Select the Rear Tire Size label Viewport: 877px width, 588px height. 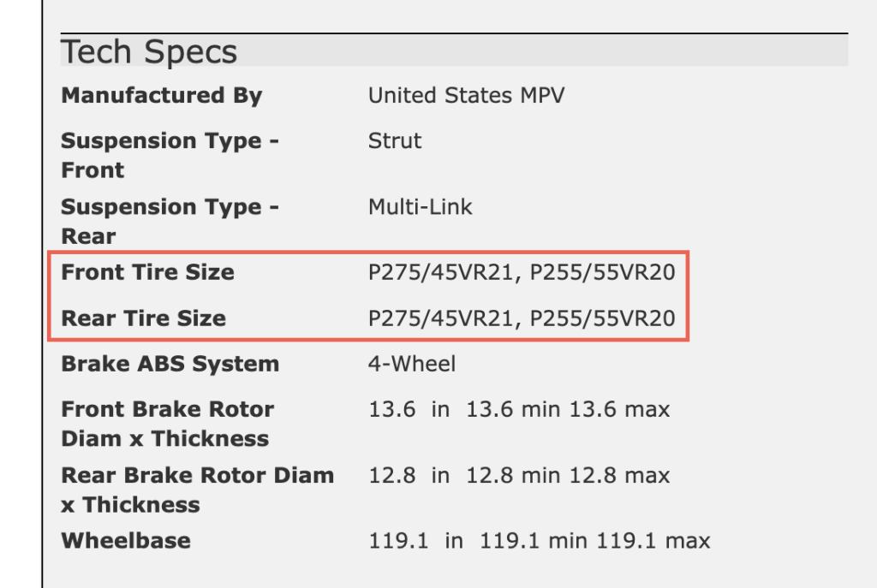coord(144,318)
